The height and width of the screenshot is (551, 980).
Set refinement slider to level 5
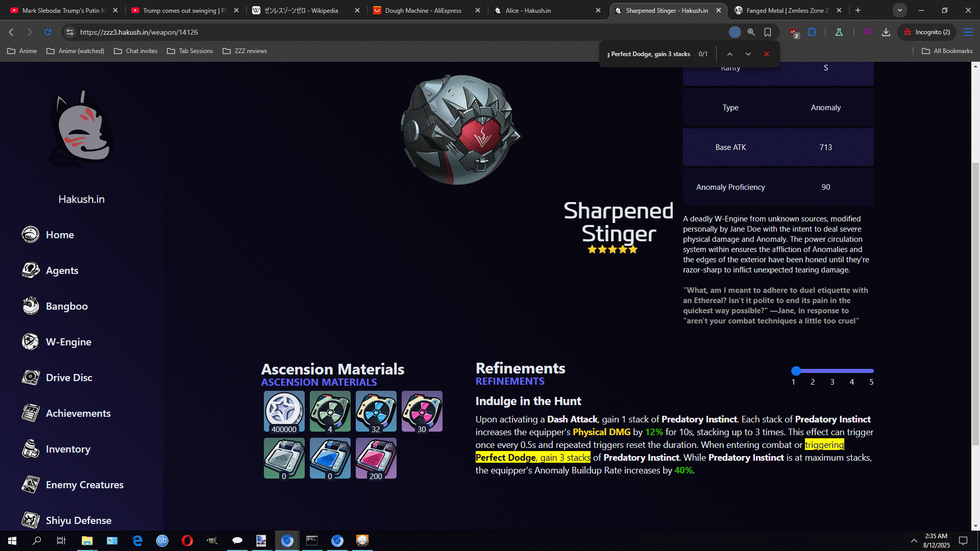tap(871, 371)
